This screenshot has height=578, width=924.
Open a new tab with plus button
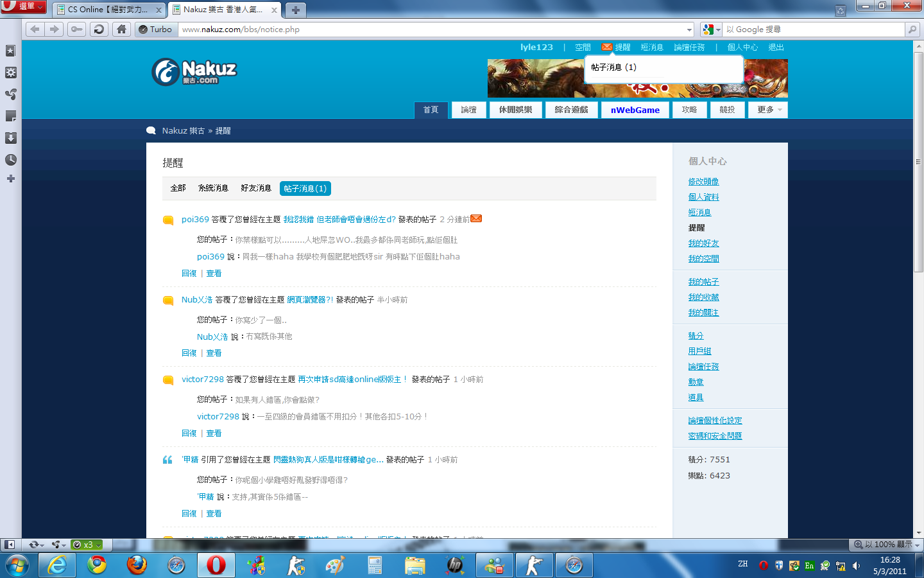coord(295,10)
